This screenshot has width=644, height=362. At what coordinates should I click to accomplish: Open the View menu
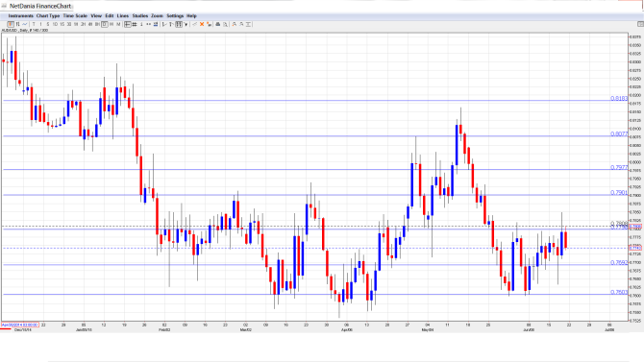[x=96, y=16]
